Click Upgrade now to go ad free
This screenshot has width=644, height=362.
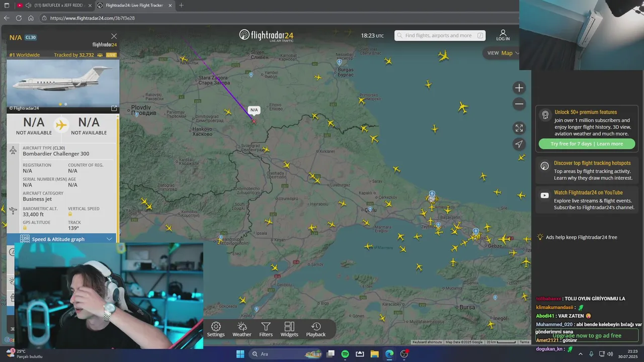[587, 335]
